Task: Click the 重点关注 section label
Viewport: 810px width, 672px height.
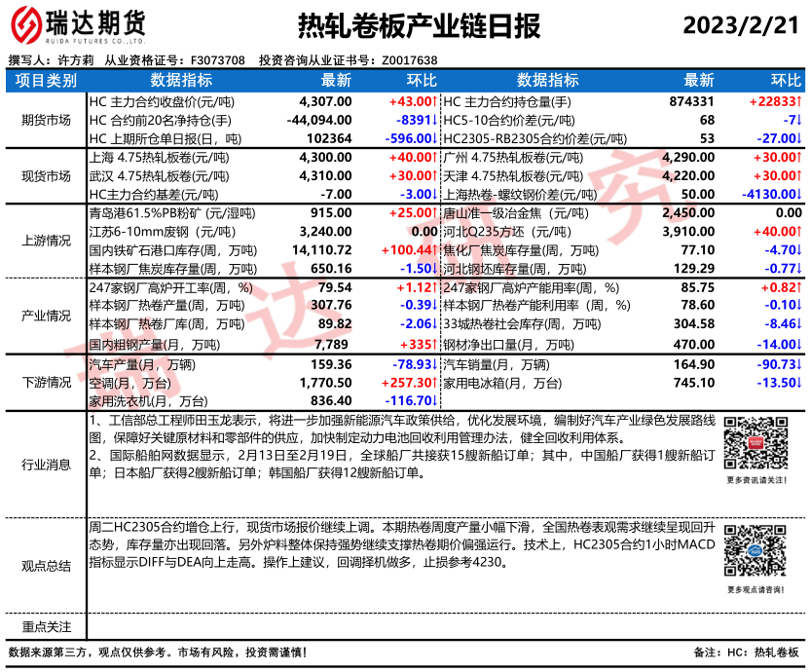Action: (45, 625)
